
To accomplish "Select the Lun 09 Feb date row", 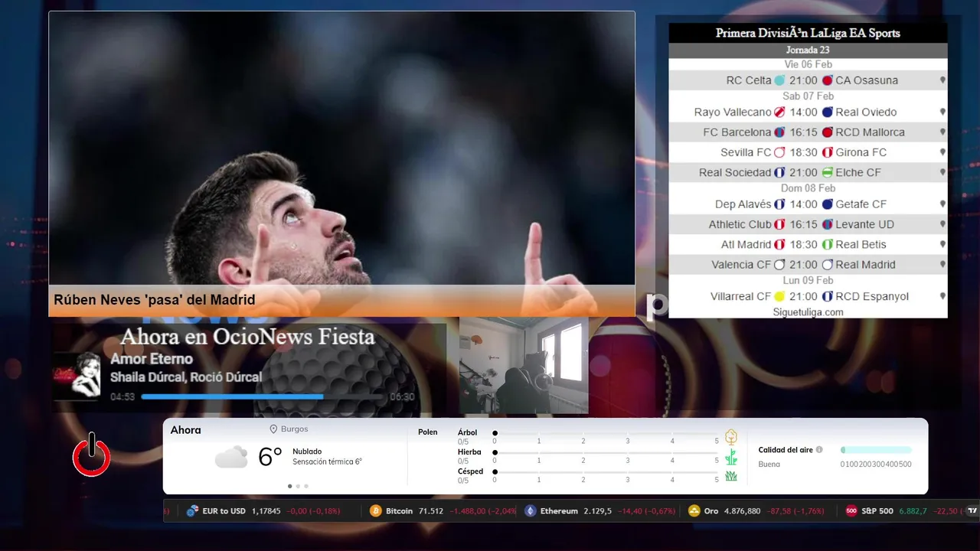I will point(808,281).
